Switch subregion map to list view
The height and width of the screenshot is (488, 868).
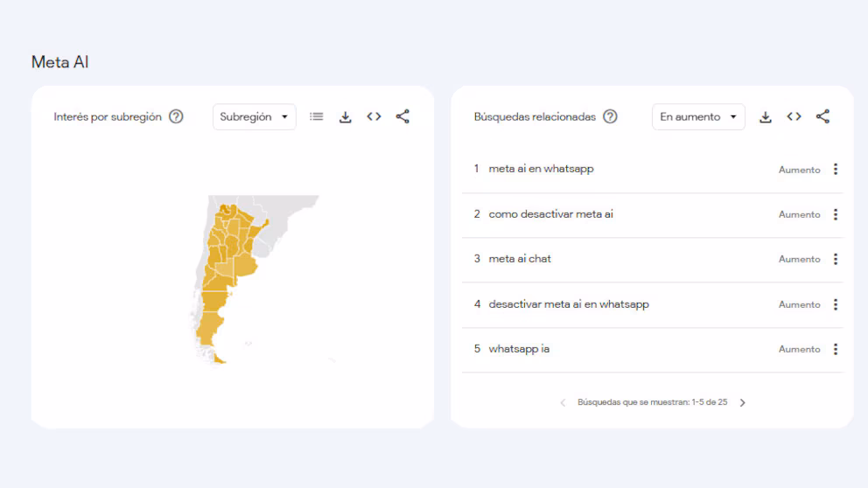tap(316, 116)
